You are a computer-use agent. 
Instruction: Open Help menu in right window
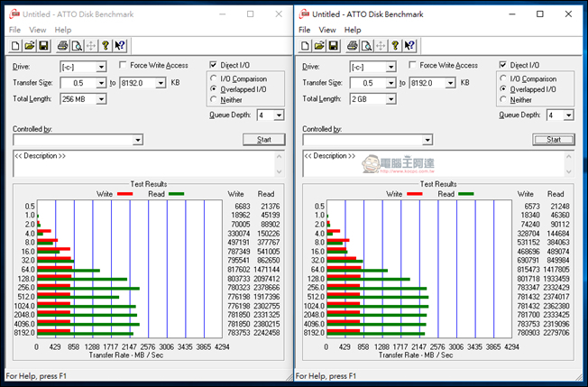point(353,30)
